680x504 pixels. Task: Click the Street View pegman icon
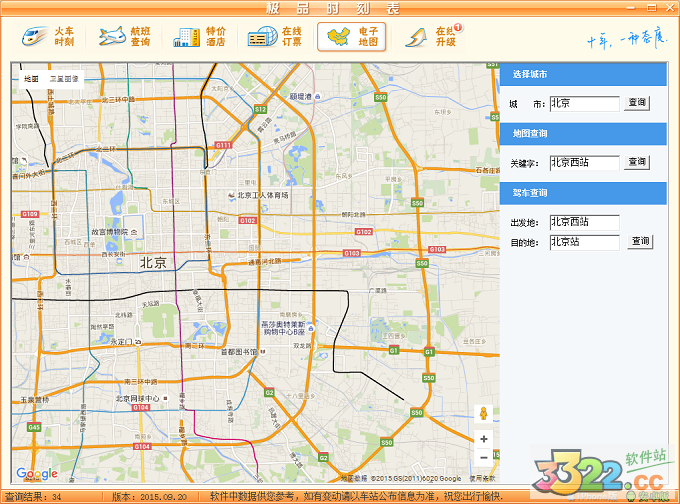[484, 414]
